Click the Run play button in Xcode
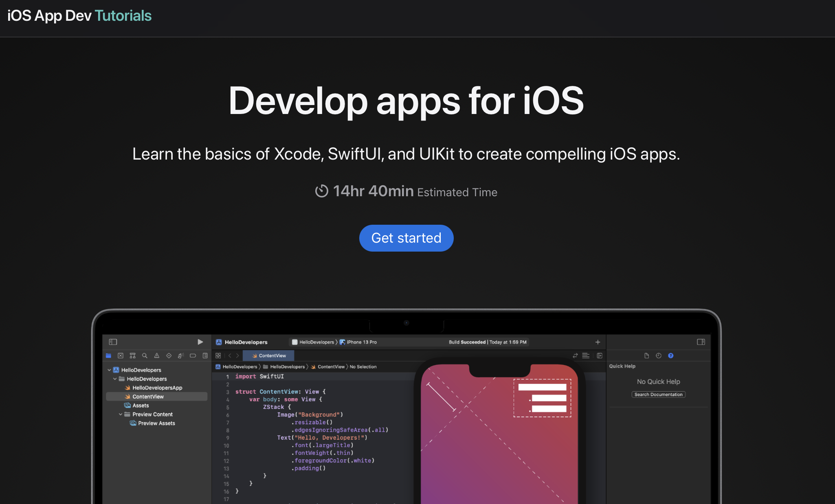835x504 pixels. (200, 342)
